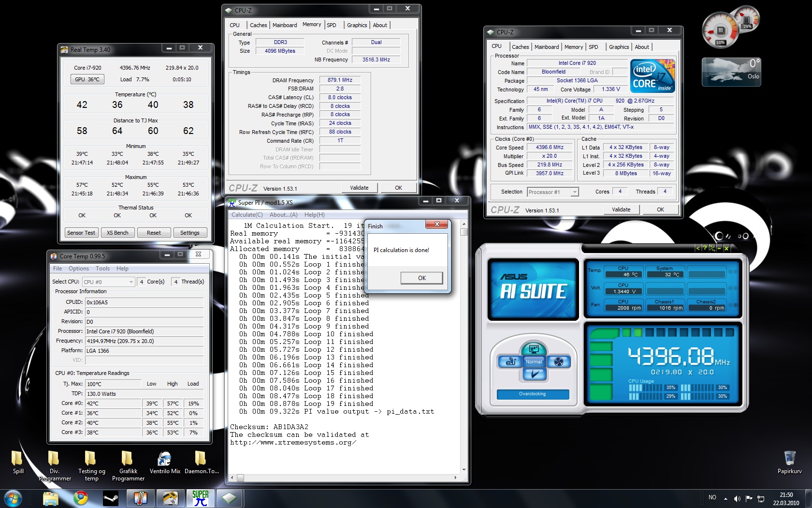Click Reset button in Real Temp
Viewport: 812px width, 508px height.
154,233
